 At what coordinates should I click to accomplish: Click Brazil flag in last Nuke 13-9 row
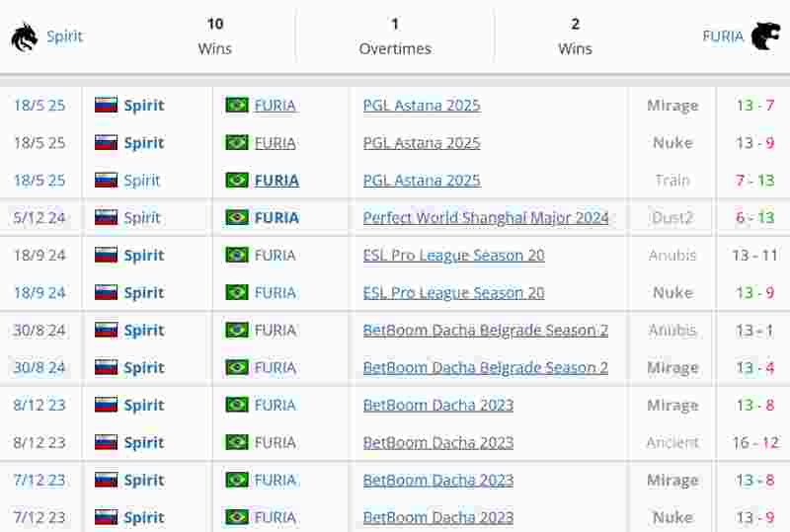click(x=237, y=517)
